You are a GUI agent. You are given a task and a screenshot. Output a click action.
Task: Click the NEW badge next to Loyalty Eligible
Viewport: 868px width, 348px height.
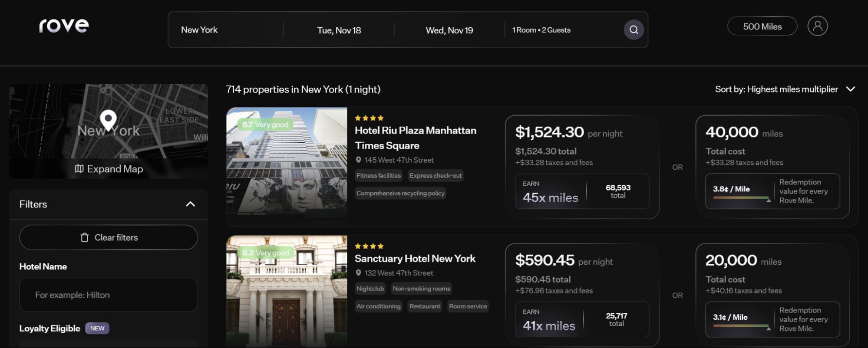click(x=97, y=328)
